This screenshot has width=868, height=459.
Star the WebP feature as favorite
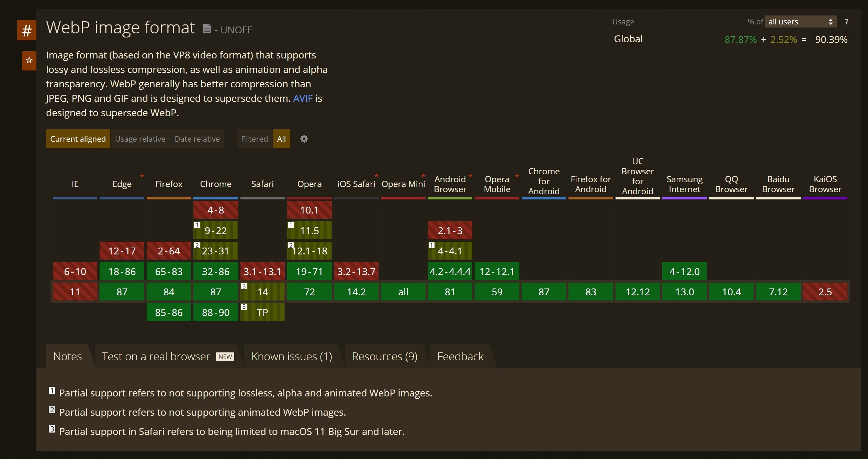[29, 61]
